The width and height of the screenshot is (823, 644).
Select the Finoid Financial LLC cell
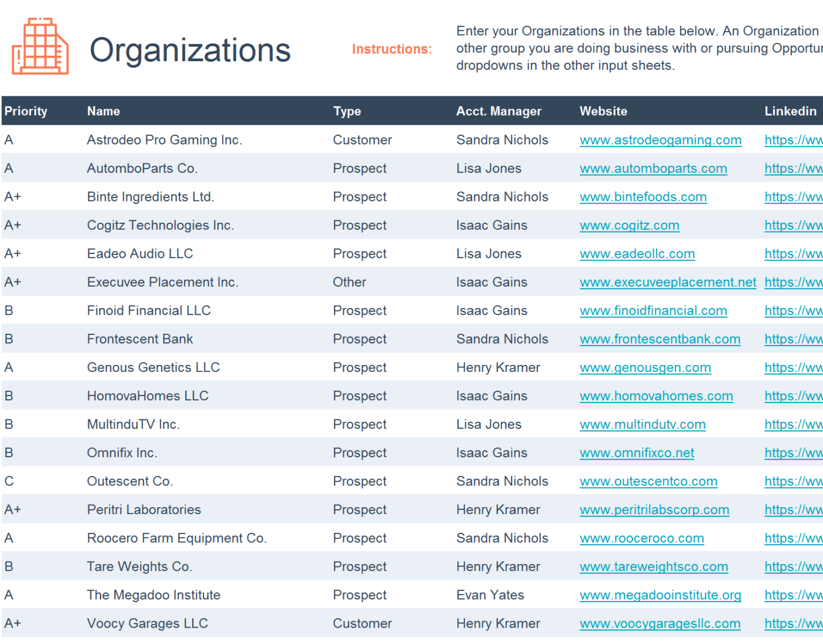(149, 311)
